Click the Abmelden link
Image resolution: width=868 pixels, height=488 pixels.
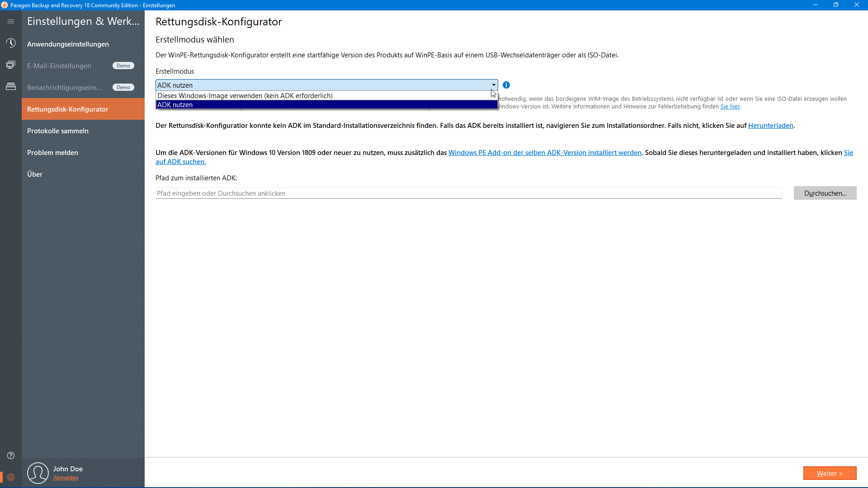[66, 478]
